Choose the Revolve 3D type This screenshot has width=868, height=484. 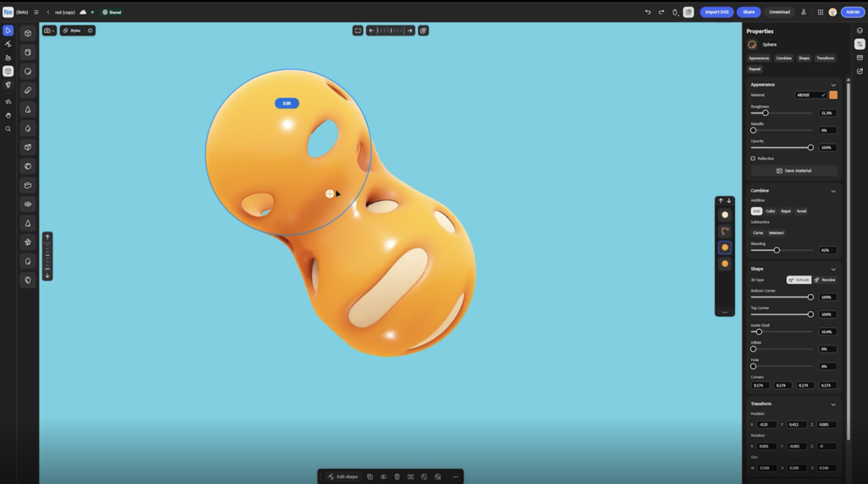(x=825, y=280)
